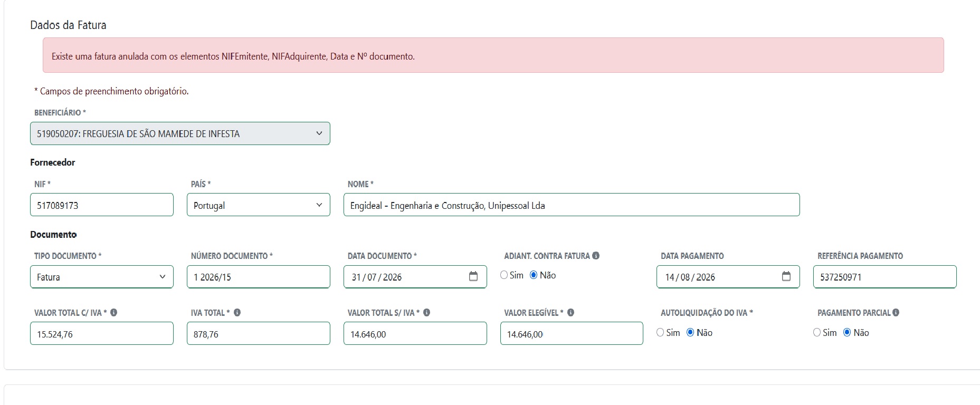Open the Tipo Documento dropdown showing Fatura
The image size is (980, 405).
(x=102, y=277)
